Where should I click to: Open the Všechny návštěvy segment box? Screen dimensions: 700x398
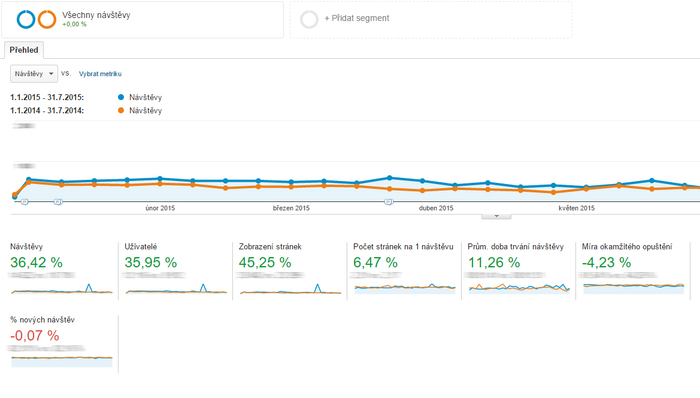pyautogui.click(x=142, y=20)
